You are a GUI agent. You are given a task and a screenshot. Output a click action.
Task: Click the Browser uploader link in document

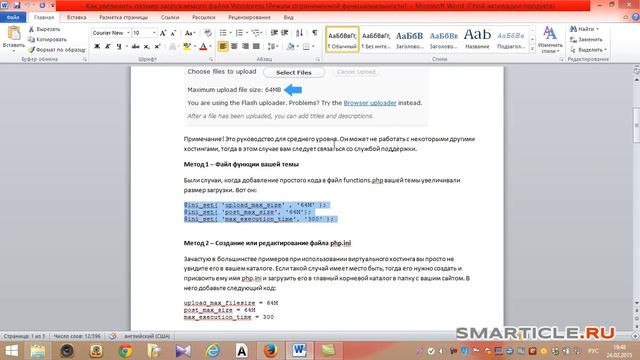point(370,103)
